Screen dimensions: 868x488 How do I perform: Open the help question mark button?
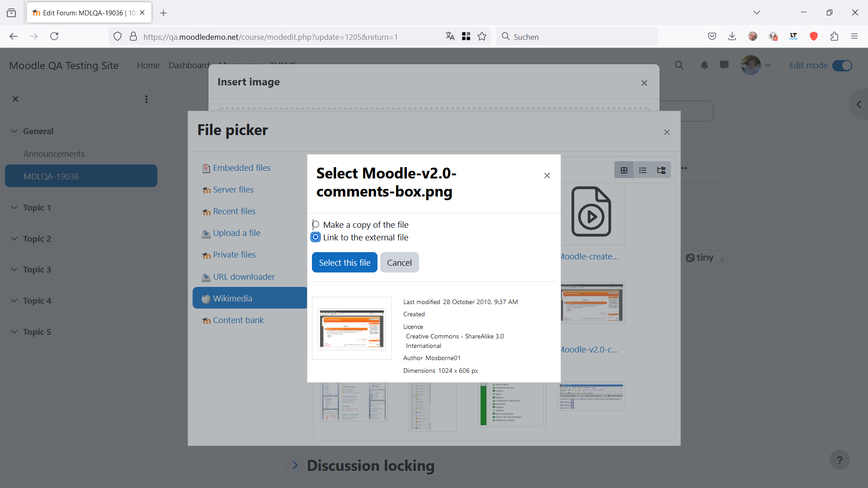coord(840,460)
